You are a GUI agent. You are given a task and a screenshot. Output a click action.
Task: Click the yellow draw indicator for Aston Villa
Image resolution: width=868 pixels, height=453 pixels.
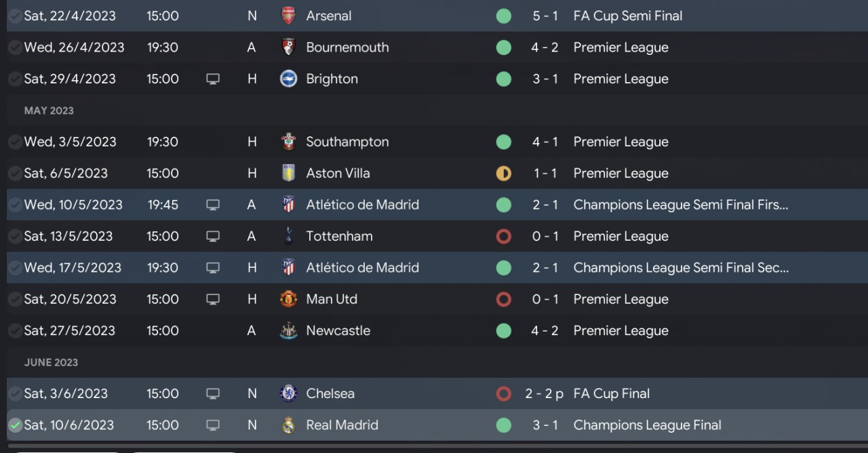click(503, 174)
